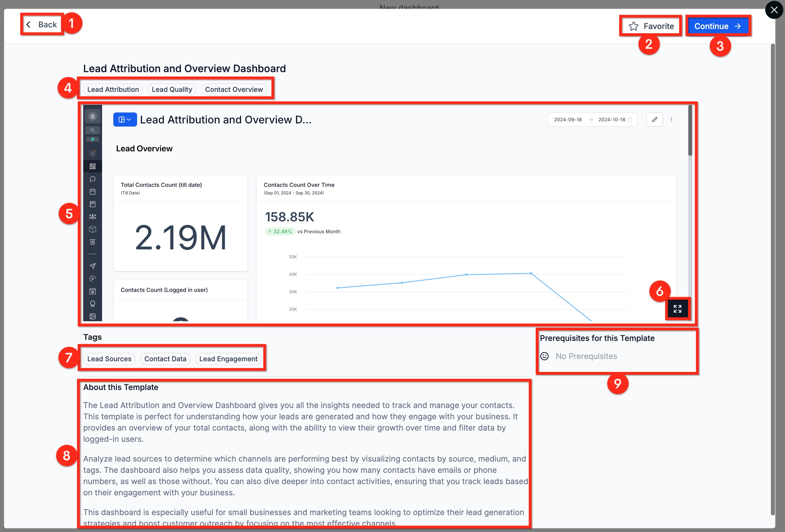The height and width of the screenshot is (532, 785).
Task: Click the preview's vertical scrollbar thumb
Action: pyautogui.click(x=690, y=130)
